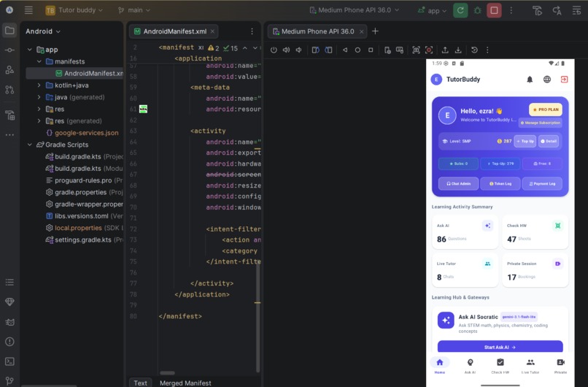588x387 pixels.
Task: Open settings.gradle.kts file
Action: (x=84, y=240)
